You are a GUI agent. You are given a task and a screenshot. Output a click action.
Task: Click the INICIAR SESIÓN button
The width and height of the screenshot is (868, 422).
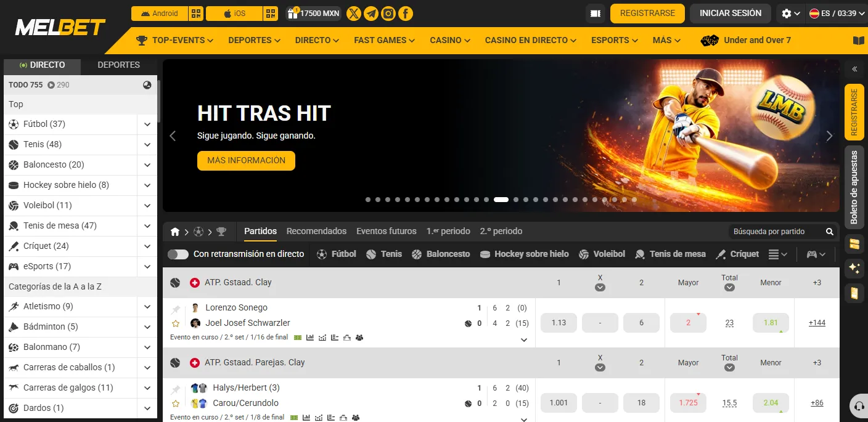(x=731, y=13)
